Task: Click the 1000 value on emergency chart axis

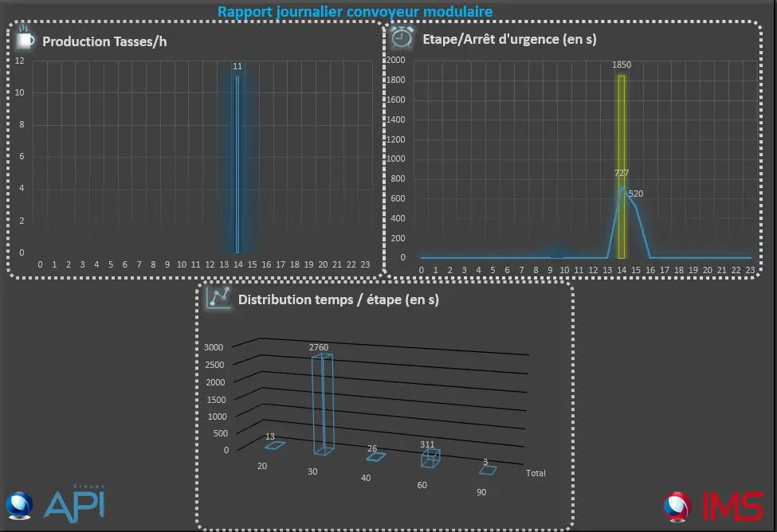Action: pyautogui.click(x=396, y=158)
